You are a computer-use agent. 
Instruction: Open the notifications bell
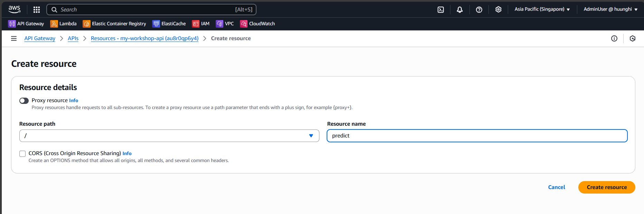click(460, 10)
